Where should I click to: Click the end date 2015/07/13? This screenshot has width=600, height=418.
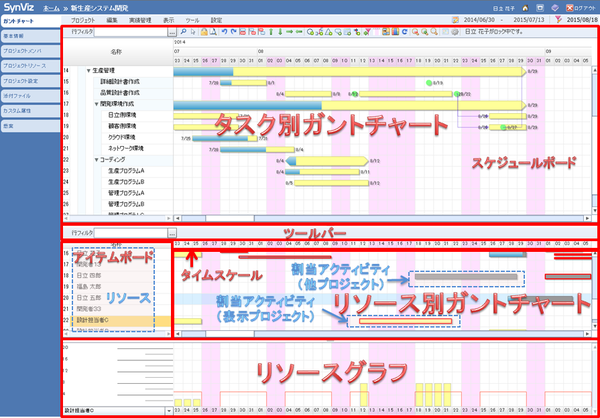(x=527, y=20)
